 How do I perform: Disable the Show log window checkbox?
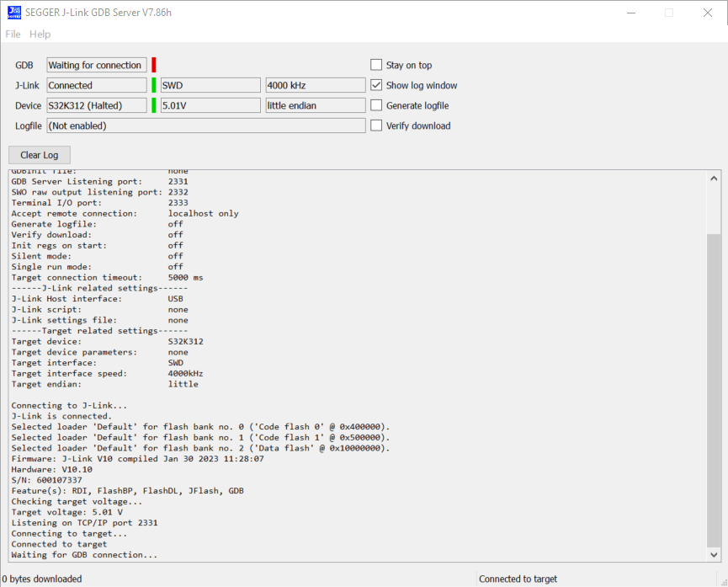coord(375,84)
